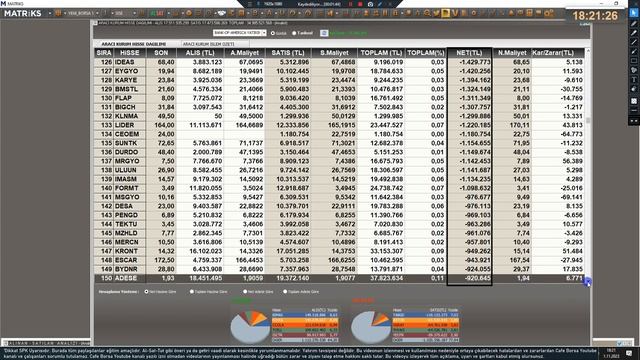This screenshot has height=360, width=640.
Task: Sort by the SON column header
Action: [161, 53]
